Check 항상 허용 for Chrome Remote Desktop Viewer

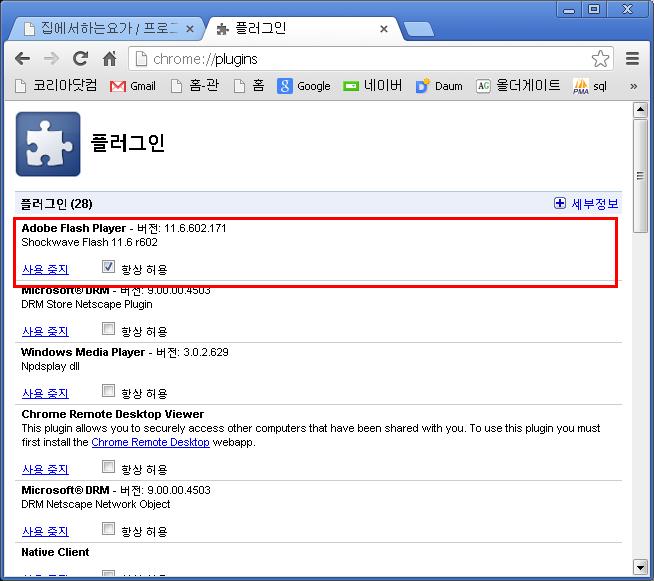108,467
